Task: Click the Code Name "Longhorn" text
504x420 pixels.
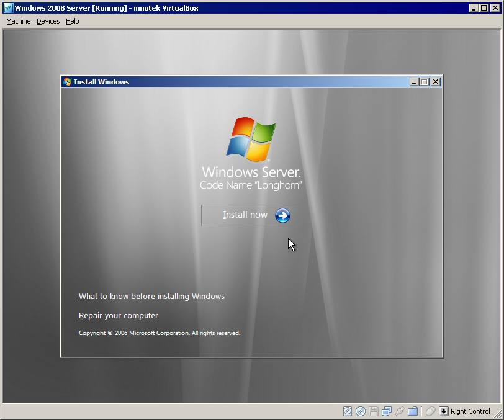Action: pyautogui.click(x=251, y=185)
